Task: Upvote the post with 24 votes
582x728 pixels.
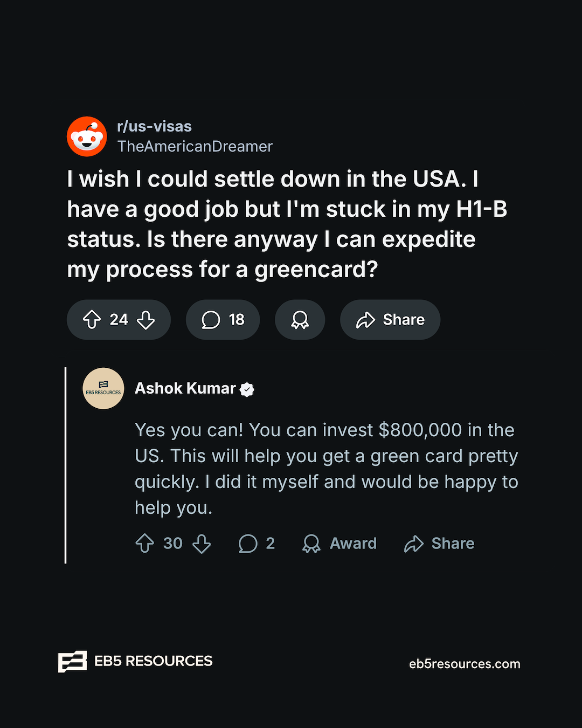Action: (92, 319)
